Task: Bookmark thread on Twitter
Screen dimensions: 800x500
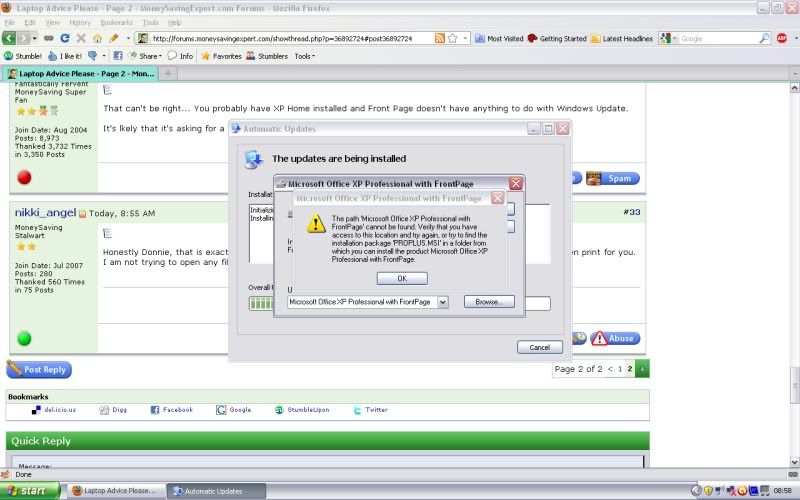Action: pos(370,410)
